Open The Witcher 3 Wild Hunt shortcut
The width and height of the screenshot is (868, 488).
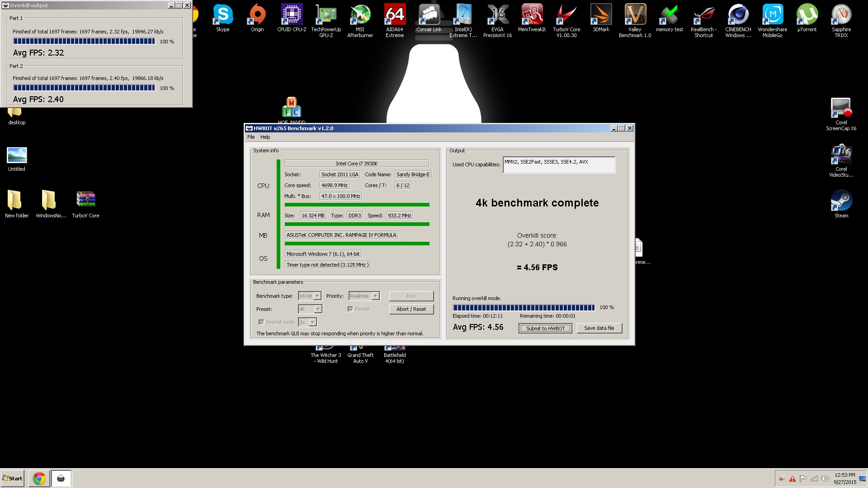[326, 355]
